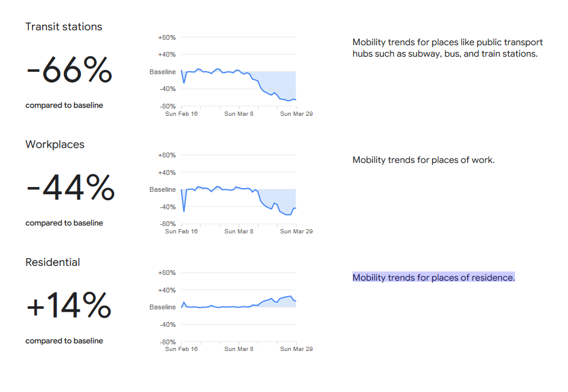Click the Transit stations heading
The image size is (568, 392).
pos(64,27)
